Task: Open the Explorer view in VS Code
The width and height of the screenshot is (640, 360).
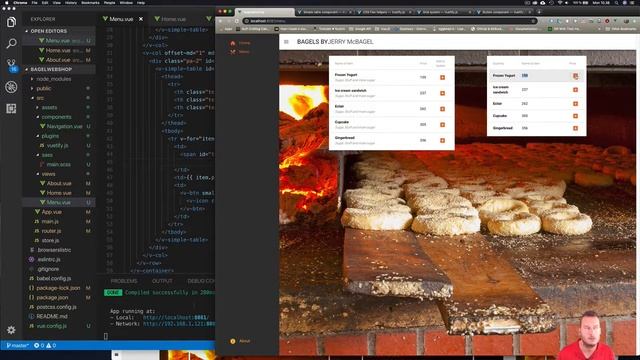Action: point(11,22)
